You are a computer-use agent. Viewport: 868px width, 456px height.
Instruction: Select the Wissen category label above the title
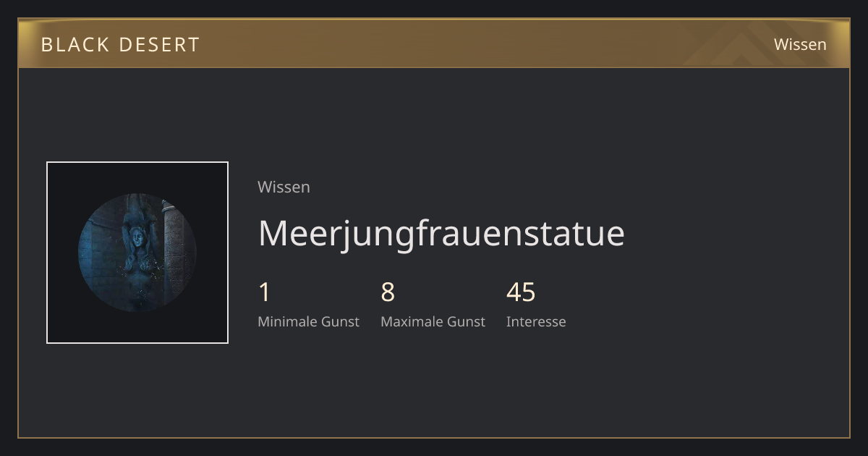[284, 187]
